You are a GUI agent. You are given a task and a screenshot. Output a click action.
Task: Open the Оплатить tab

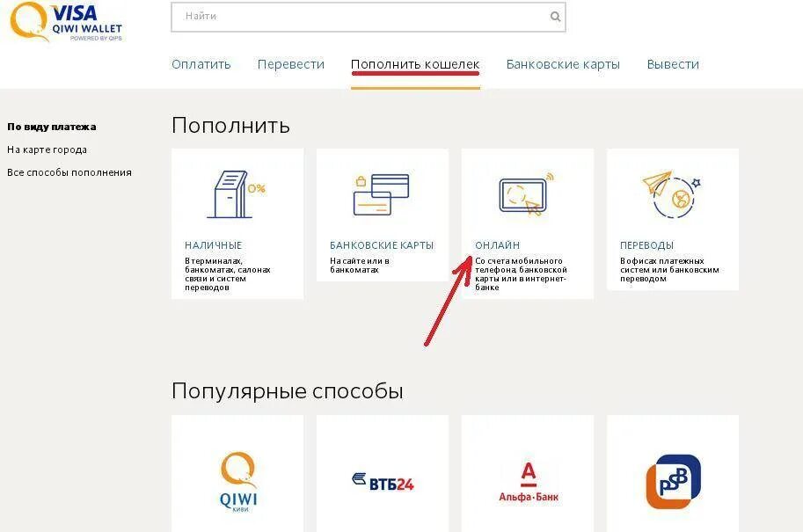click(201, 64)
